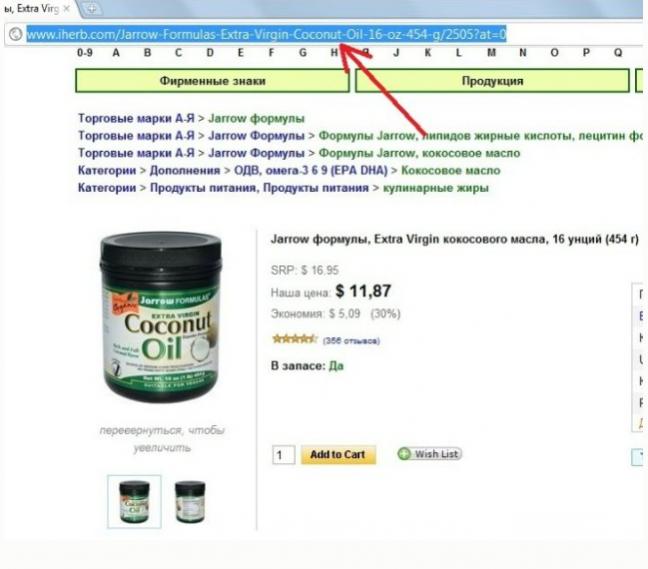The image size is (648, 569).
Task: Open the Дополнения breadcrumb link
Action: (x=185, y=170)
